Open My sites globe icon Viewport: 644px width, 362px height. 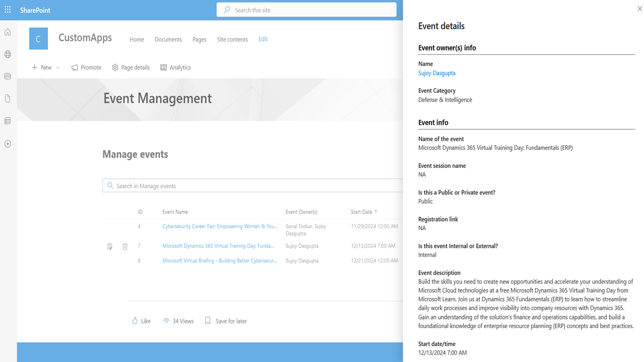click(8, 55)
